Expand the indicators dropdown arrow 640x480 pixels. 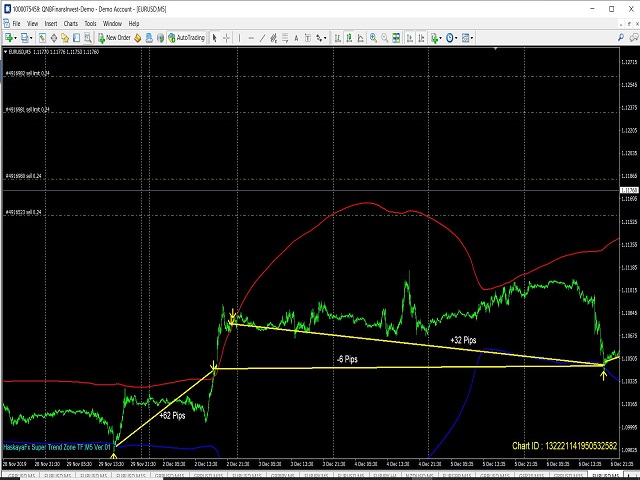click(x=441, y=38)
